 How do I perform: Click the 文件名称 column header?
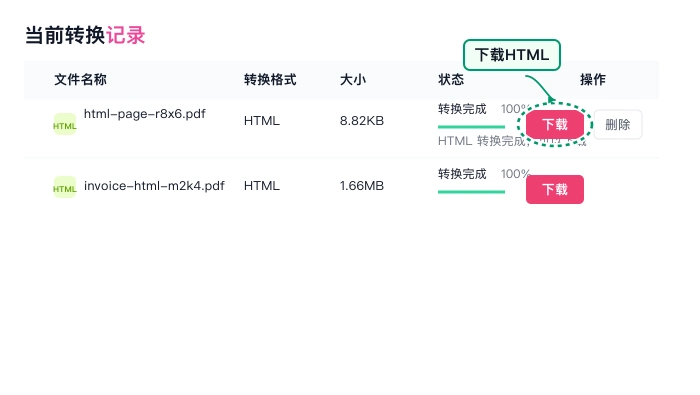point(80,80)
